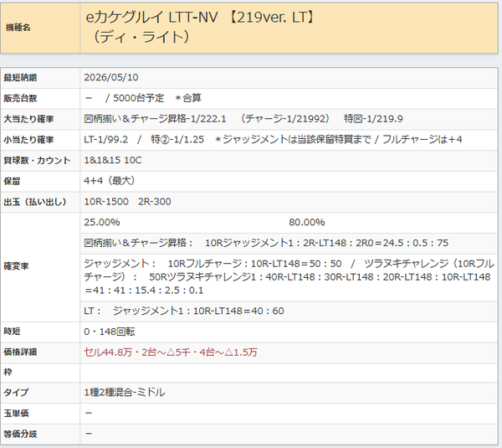The width and height of the screenshot is (502, 448).
Task: Select the 'LT: ジャッジメント1:10R-LT148=40:60' line
Action: [x=184, y=311]
